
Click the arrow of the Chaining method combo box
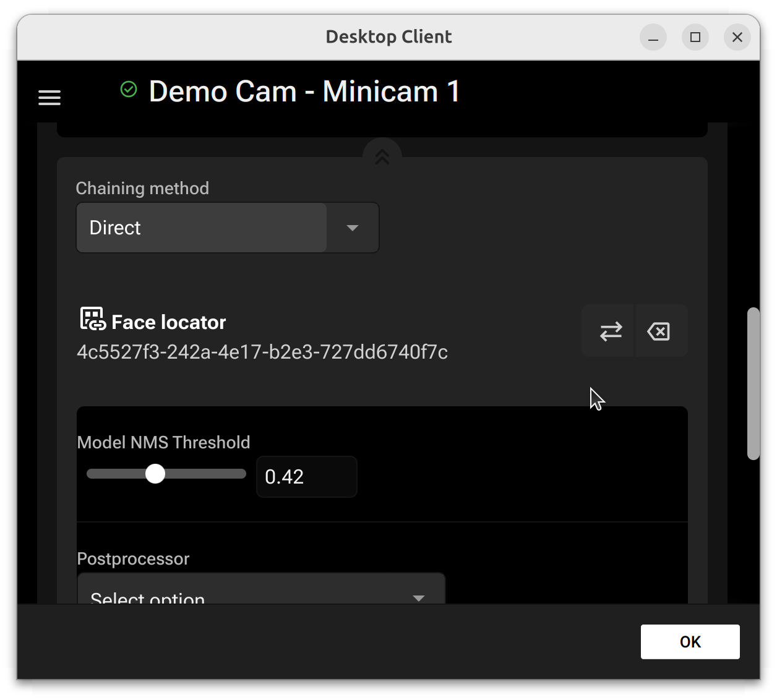tap(353, 228)
